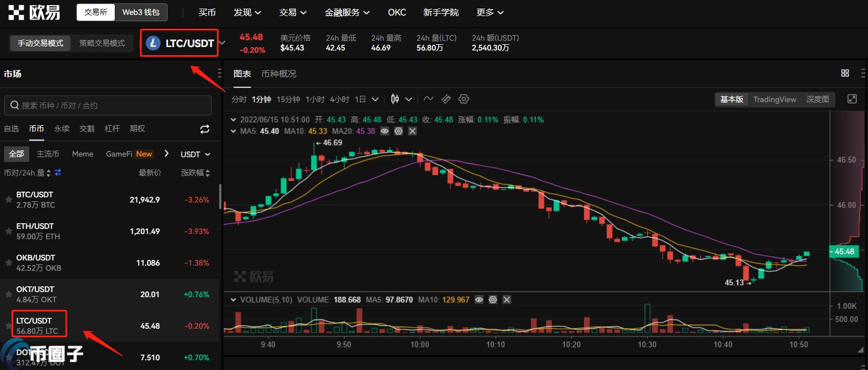Open the USDT quote currency dropdown

point(196,154)
